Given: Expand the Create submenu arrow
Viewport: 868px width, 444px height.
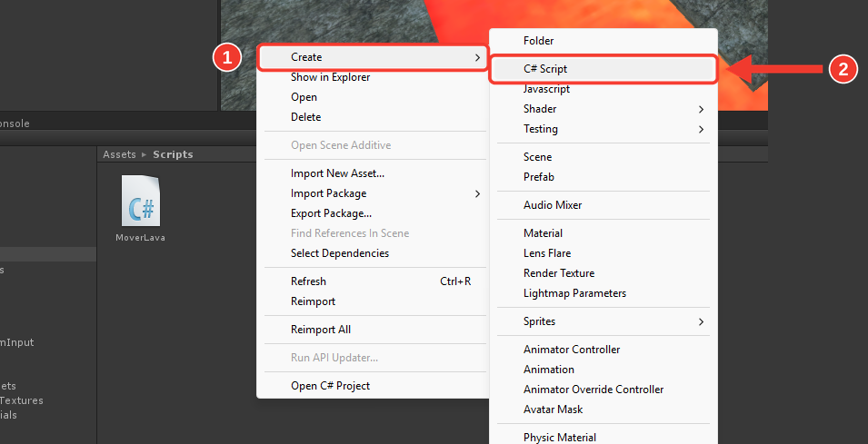Looking at the screenshot, I should click(x=477, y=57).
